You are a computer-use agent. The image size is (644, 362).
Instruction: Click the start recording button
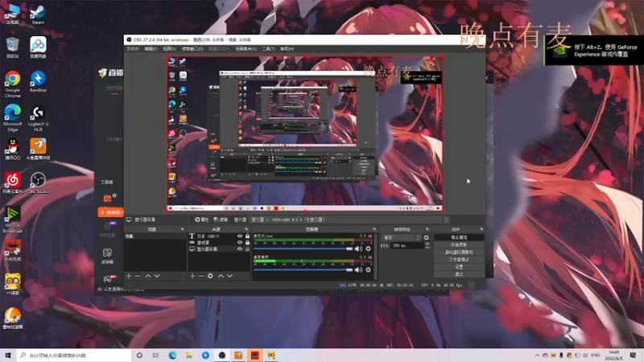[459, 245]
